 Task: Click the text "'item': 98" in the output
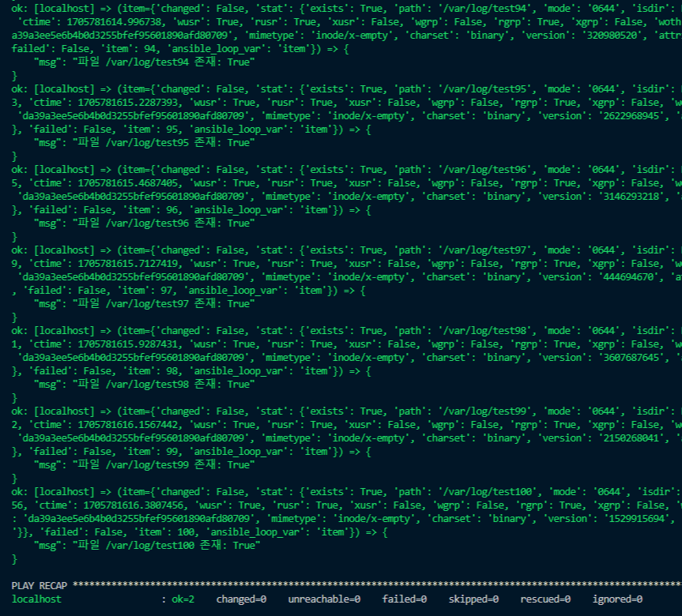(149, 371)
